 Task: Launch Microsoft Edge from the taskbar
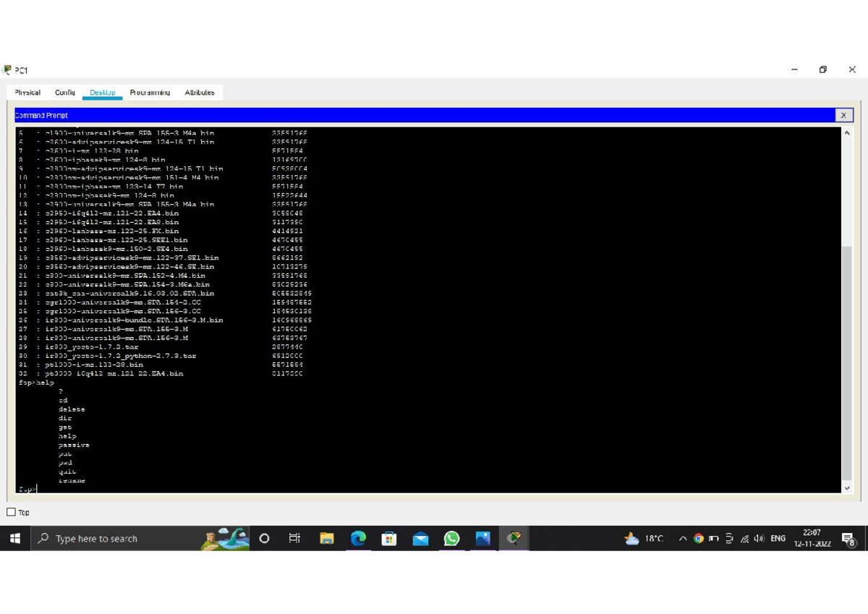[x=358, y=538]
